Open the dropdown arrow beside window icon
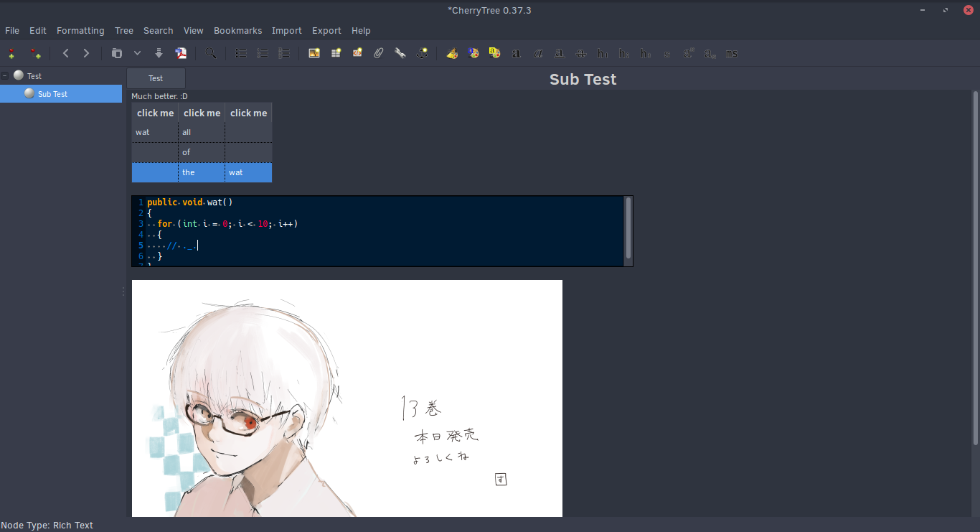 point(137,53)
